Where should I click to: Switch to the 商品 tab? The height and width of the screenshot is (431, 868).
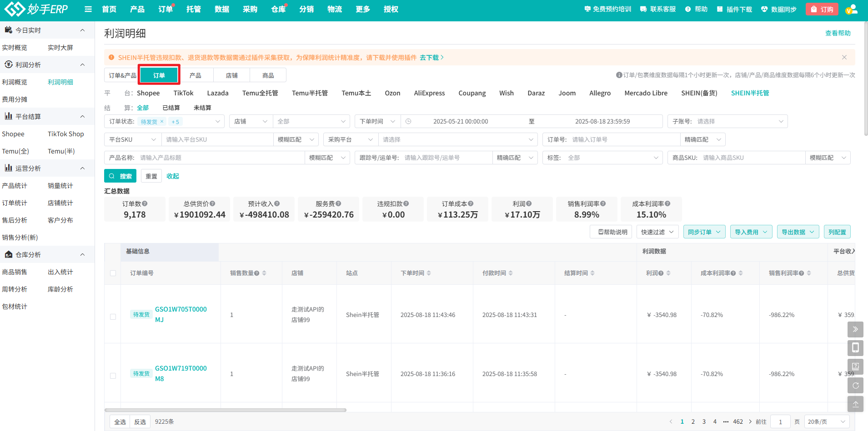pyautogui.click(x=268, y=75)
